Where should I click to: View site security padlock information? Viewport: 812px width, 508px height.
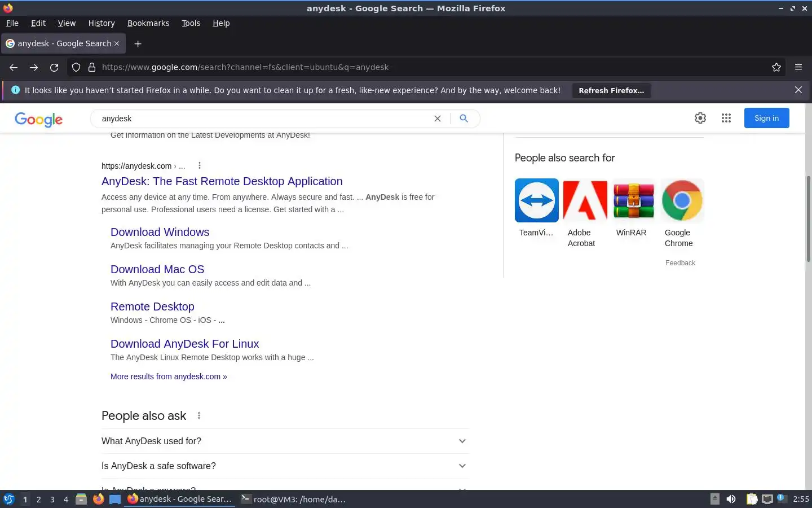[x=92, y=67]
